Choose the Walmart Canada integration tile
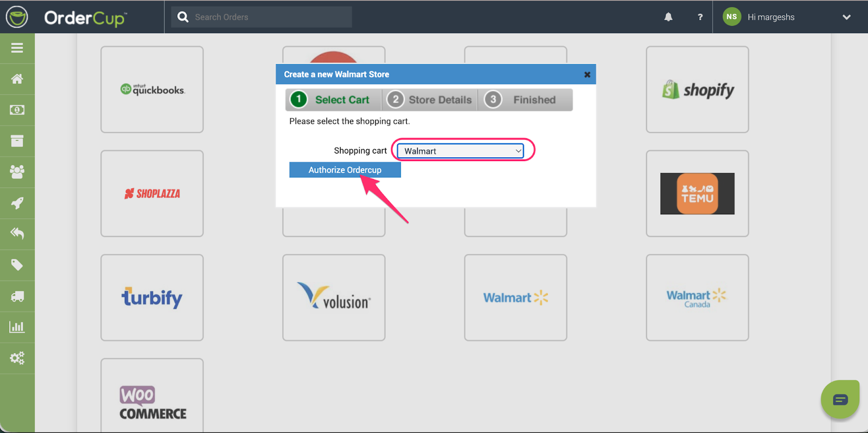868x433 pixels. point(697,298)
